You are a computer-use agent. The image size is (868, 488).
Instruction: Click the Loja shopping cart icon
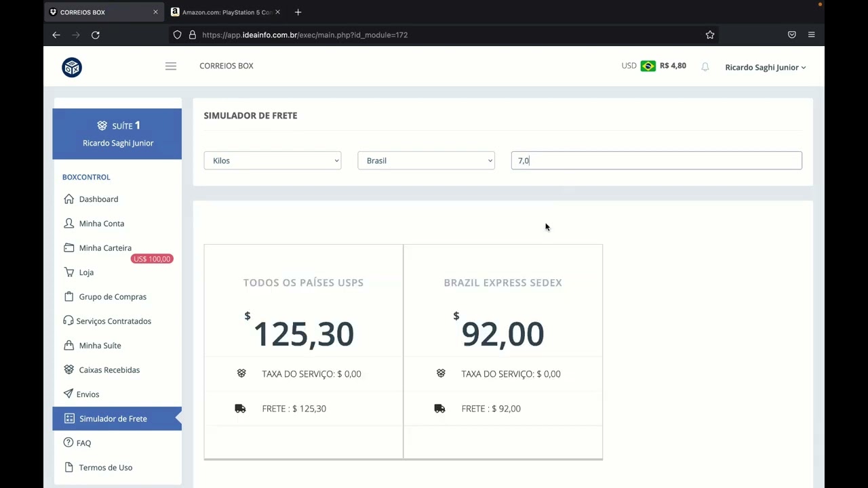pos(69,272)
